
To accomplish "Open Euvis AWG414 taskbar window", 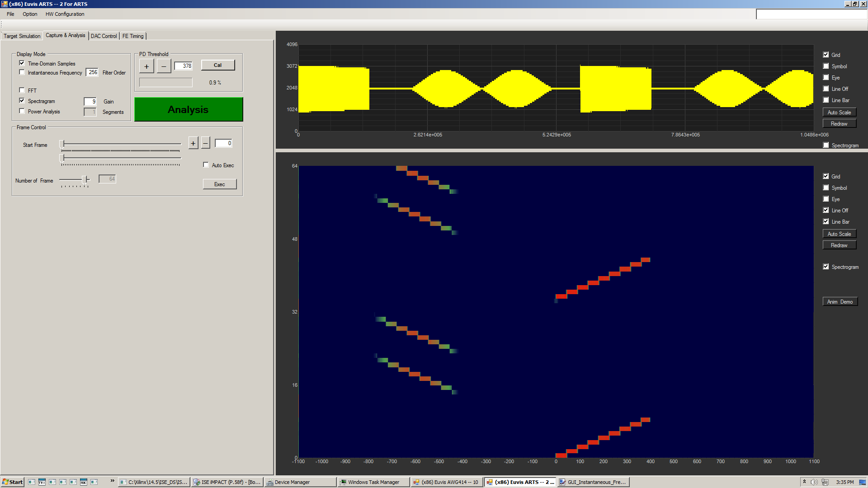I will [446, 482].
